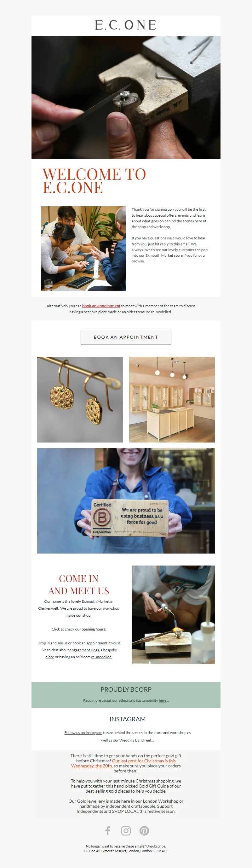Click the Book An Appointment button

tap(126, 337)
